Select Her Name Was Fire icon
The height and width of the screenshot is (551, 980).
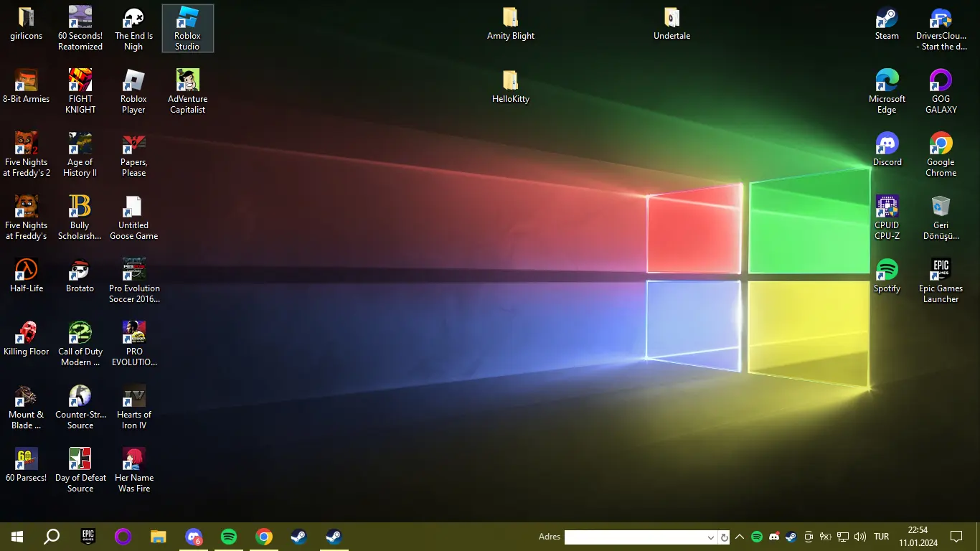[134, 470]
